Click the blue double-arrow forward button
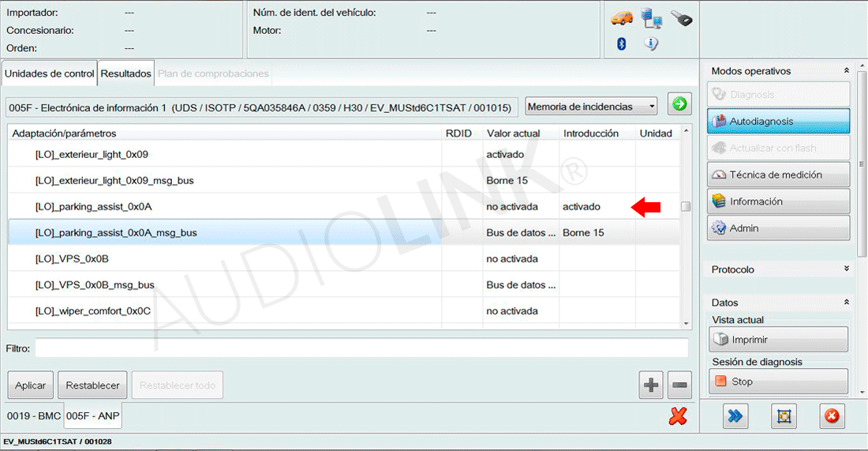868x451 pixels. pyautogui.click(x=735, y=416)
